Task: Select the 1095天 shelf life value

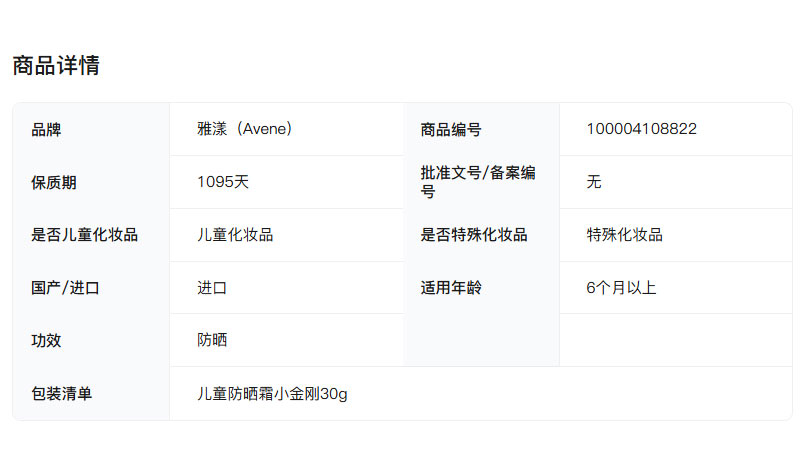Action: coord(223,182)
